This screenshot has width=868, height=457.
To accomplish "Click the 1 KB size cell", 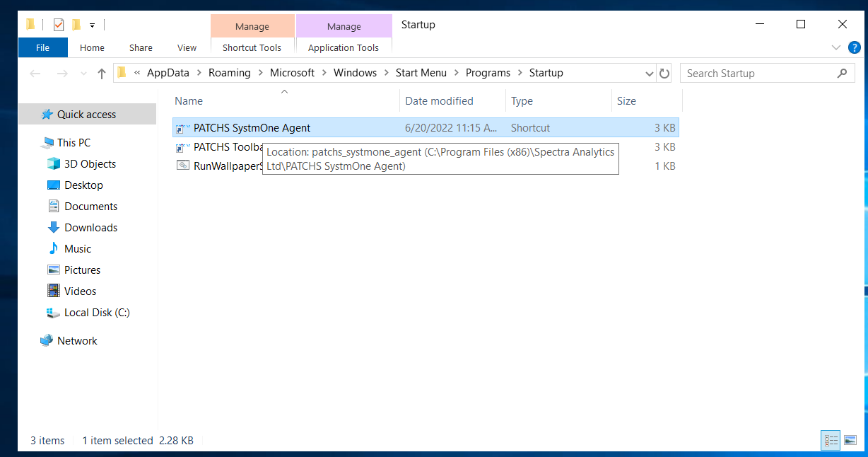I will (665, 166).
